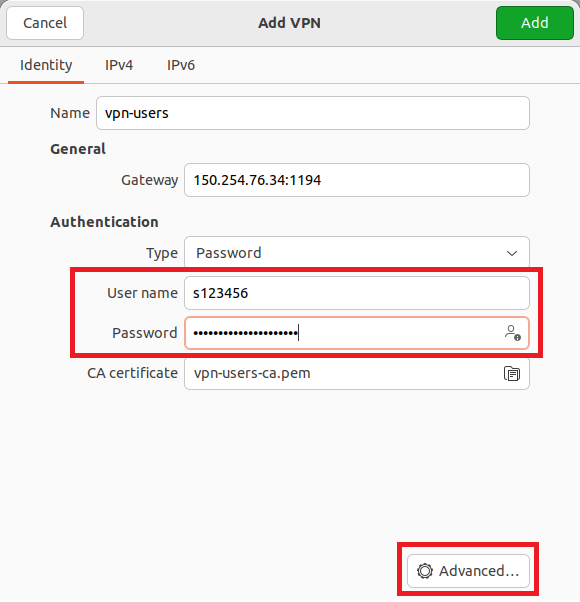Viewport: 580px width, 602px height.
Task: Click the green Add button
Action: click(535, 23)
